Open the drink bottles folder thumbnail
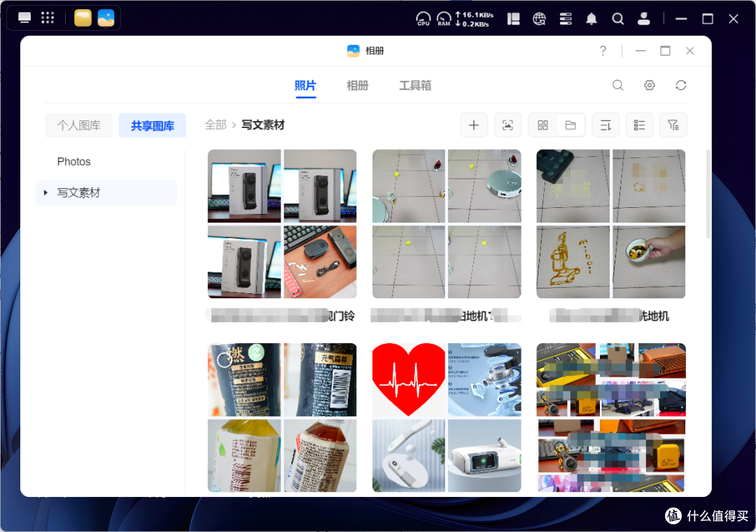Screen dimensions: 756x532 pyautogui.click(x=282, y=418)
